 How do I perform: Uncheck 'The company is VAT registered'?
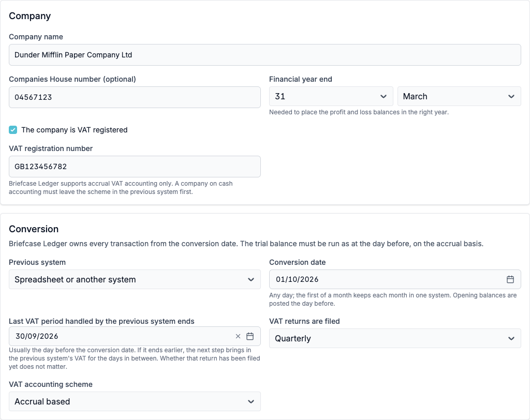pos(13,130)
